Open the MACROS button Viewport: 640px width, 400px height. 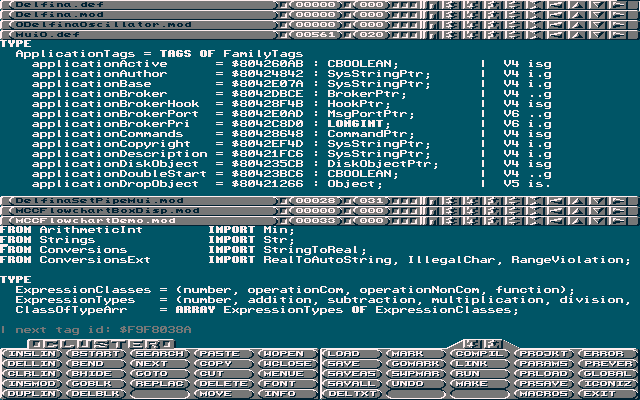pos(546,394)
